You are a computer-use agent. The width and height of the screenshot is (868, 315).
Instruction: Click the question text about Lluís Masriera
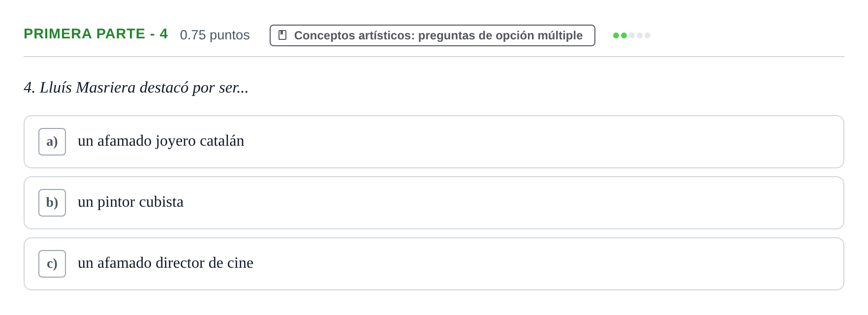136,88
